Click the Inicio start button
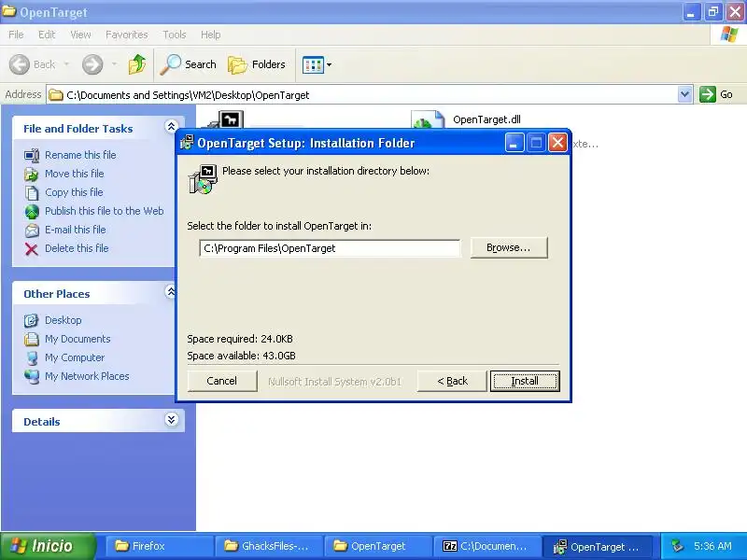Image resolution: width=747 pixels, height=560 pixels. (47, 546)
